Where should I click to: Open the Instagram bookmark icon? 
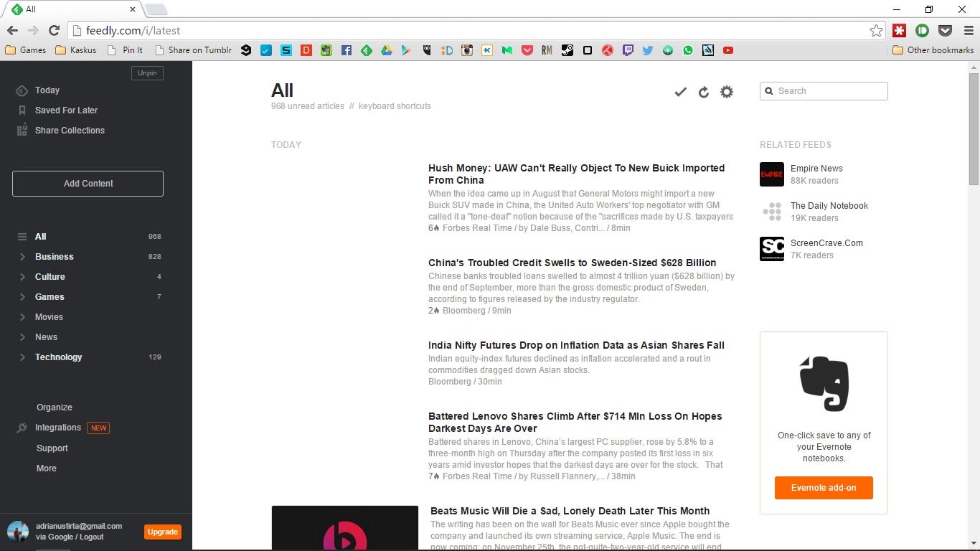point(467,50)
